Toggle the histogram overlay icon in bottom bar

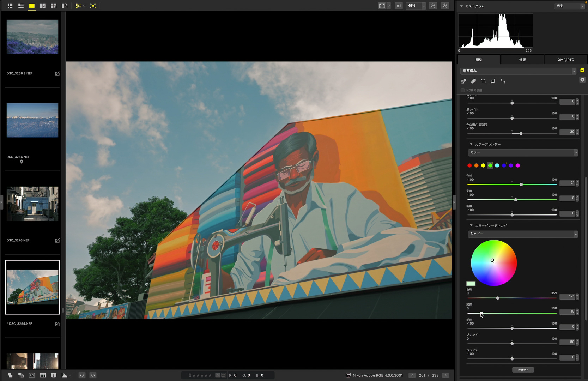pos(65,375)
